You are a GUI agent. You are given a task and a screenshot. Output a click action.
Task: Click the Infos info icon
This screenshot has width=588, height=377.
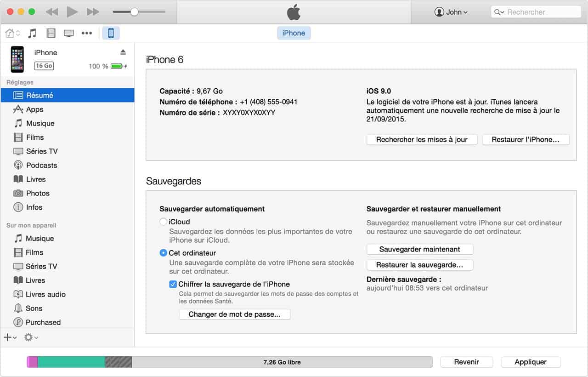point(18,207)
